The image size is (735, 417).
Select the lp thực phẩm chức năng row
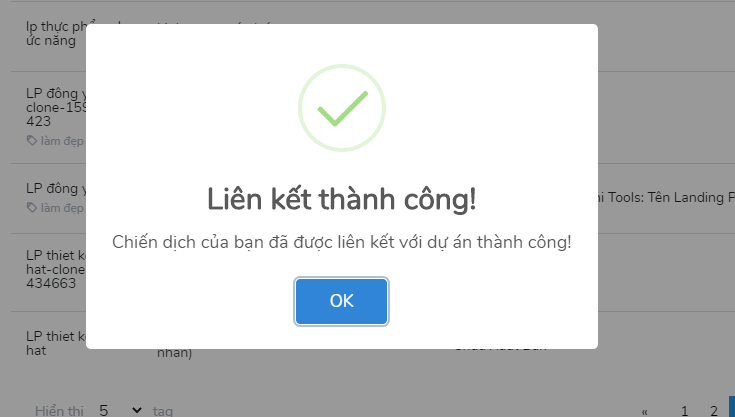[x=373, y=37]
